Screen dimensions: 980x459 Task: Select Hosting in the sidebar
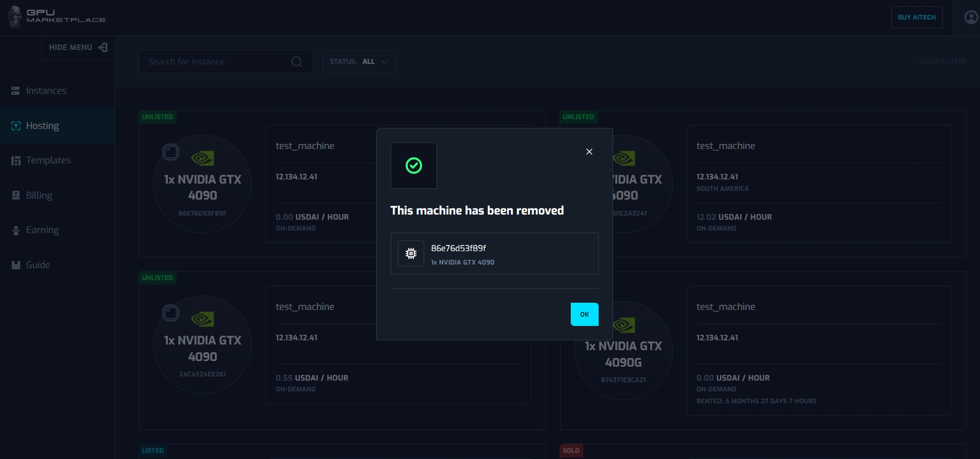[42, 126]
